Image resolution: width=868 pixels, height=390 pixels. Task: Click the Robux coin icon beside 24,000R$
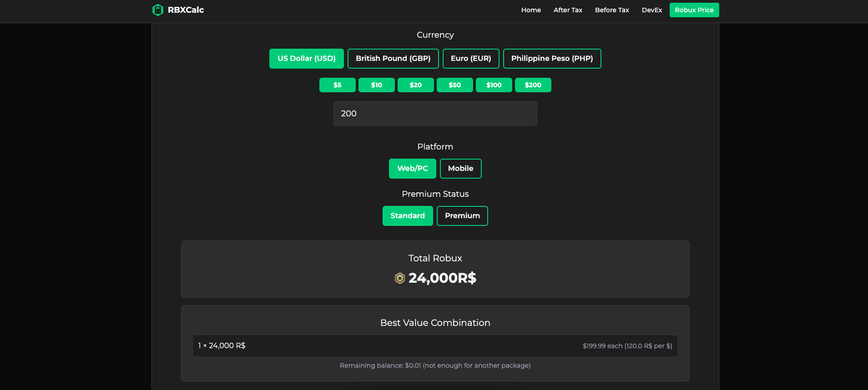click(399, 278)
